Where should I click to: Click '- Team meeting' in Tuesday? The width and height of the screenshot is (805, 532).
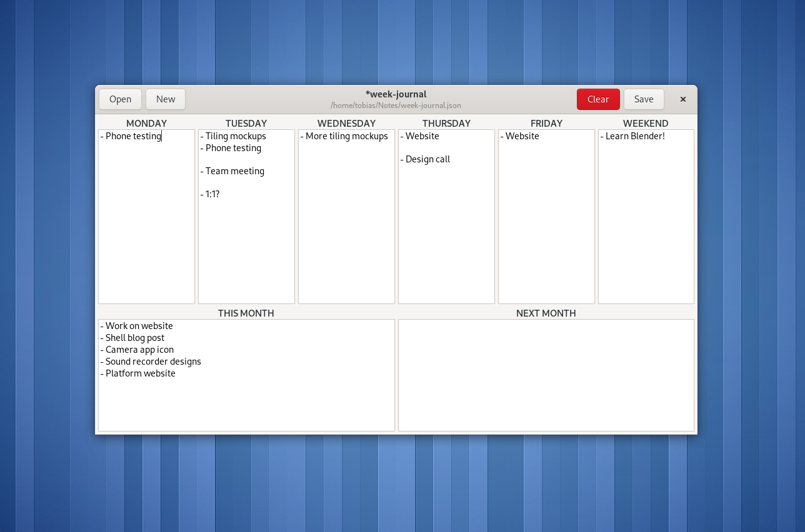click(232, 171)
